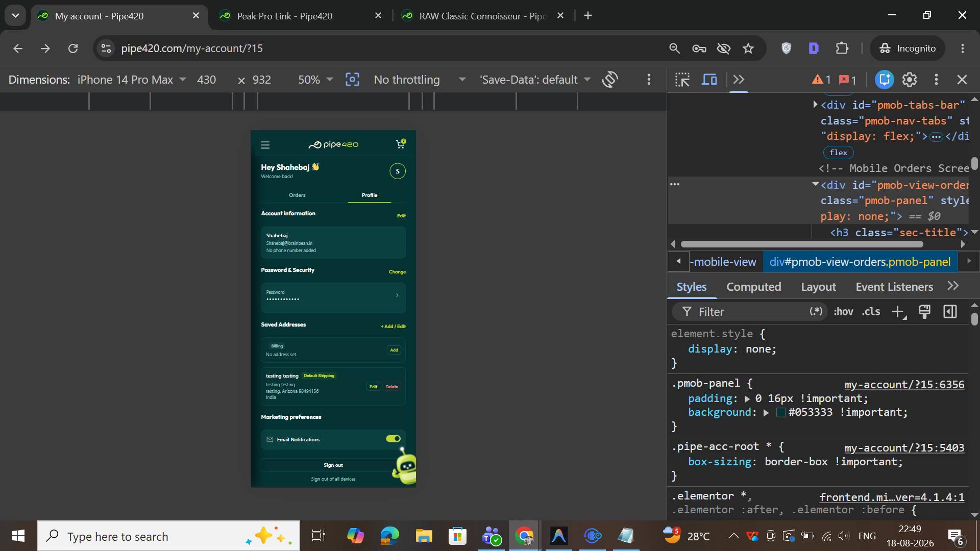Screen dimensions: 980x551
Task: Switch to the Orders tab in account
Action: pos(297,195)
